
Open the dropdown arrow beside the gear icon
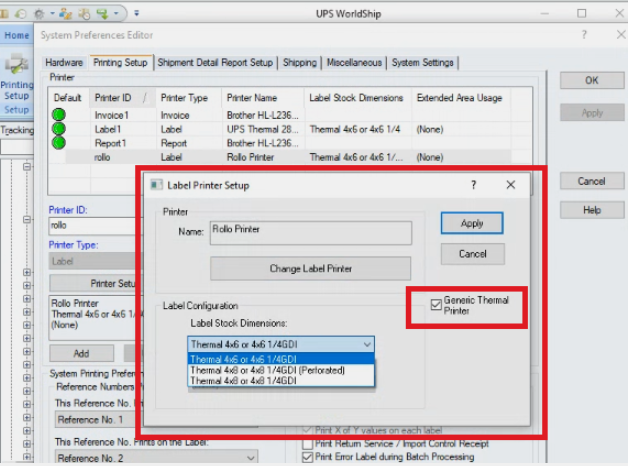coord(52,14)
